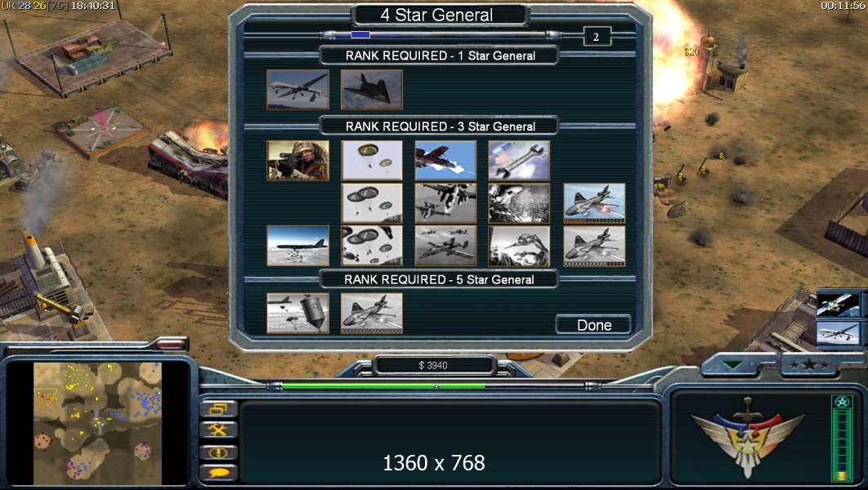The height and width of the screenshot is (490, 868).
Task: Click the radar minimap
Action: click(98, 424)
